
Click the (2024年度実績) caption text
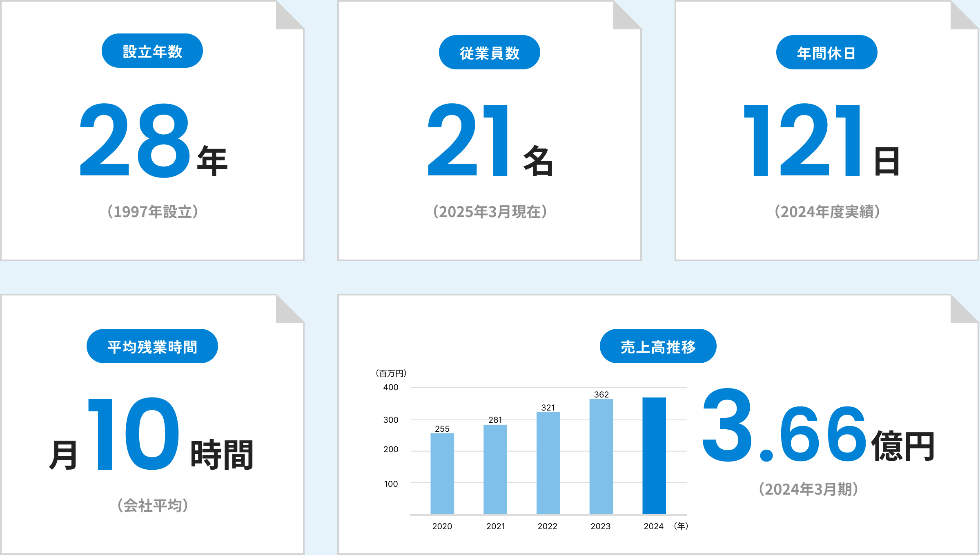pos(827,212)
